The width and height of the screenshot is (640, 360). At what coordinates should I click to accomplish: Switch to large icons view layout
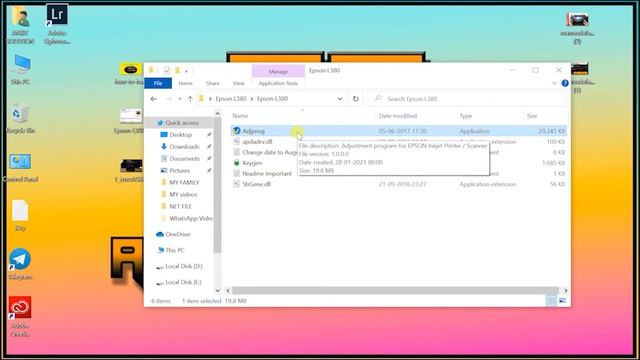[562, 301]
